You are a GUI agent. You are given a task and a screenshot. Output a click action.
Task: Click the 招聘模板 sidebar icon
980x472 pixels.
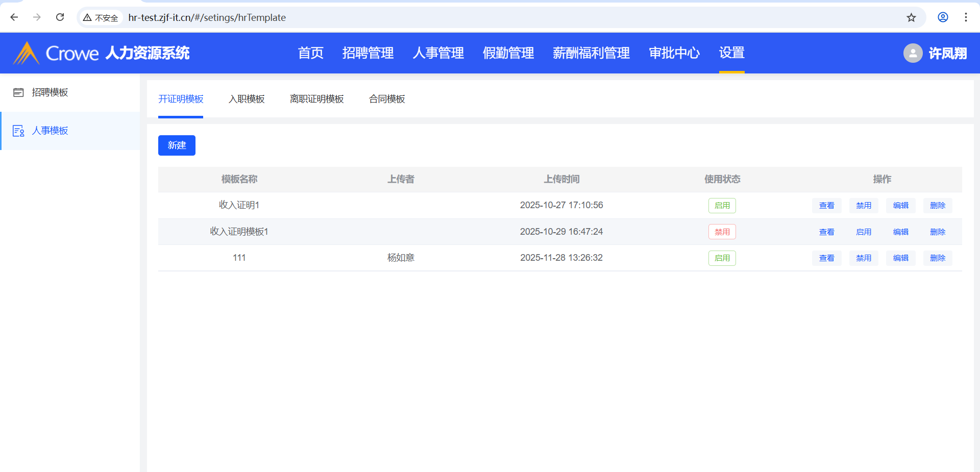click(x=18, y=92)
